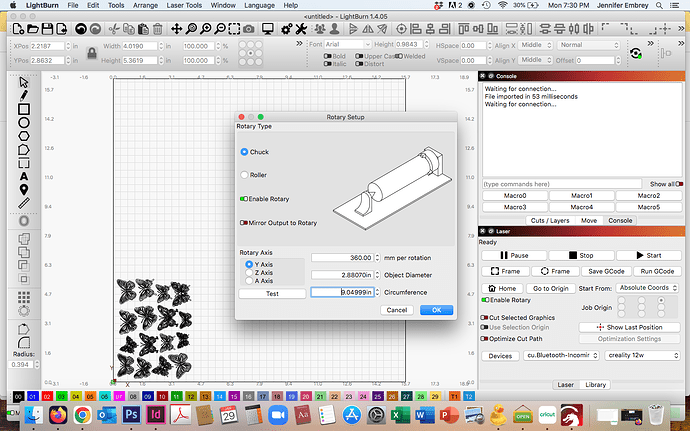690x431 pixels.
Task: Open Google Chrome from the Dock
Action: tap(82, 415)
